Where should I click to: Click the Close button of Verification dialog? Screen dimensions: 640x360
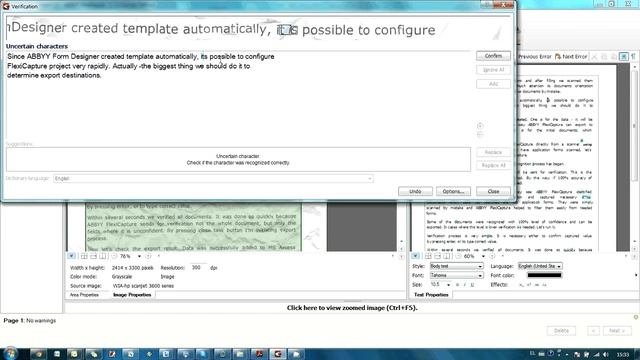[x=493, y=191]
